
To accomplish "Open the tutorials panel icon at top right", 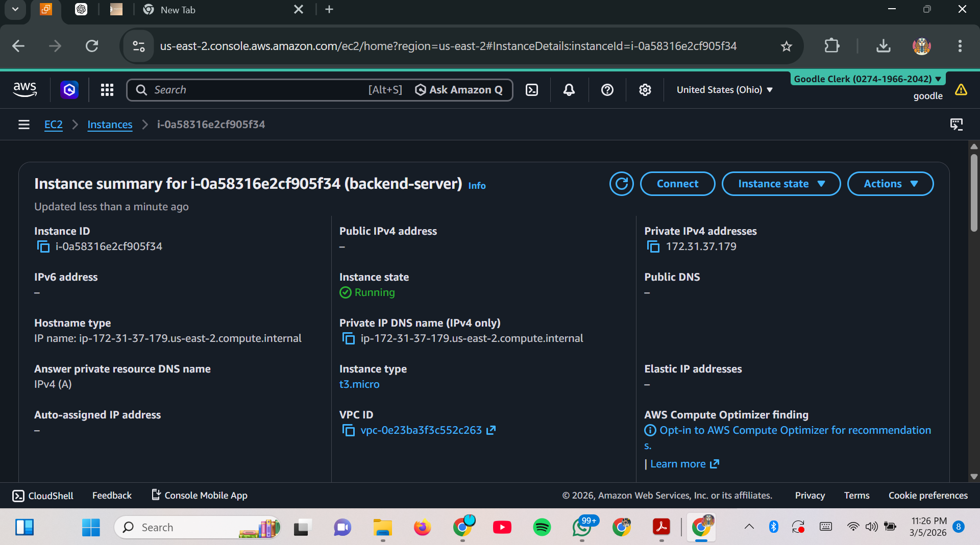I will (x=957, y=125).
